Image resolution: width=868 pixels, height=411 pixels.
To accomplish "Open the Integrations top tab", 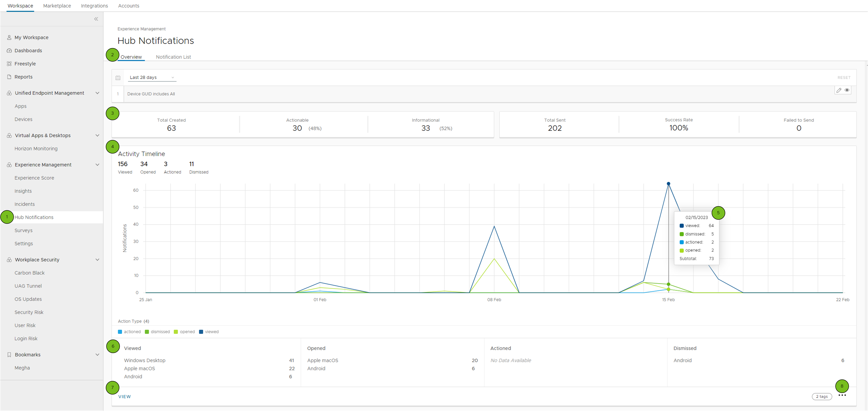I will 94,6.
